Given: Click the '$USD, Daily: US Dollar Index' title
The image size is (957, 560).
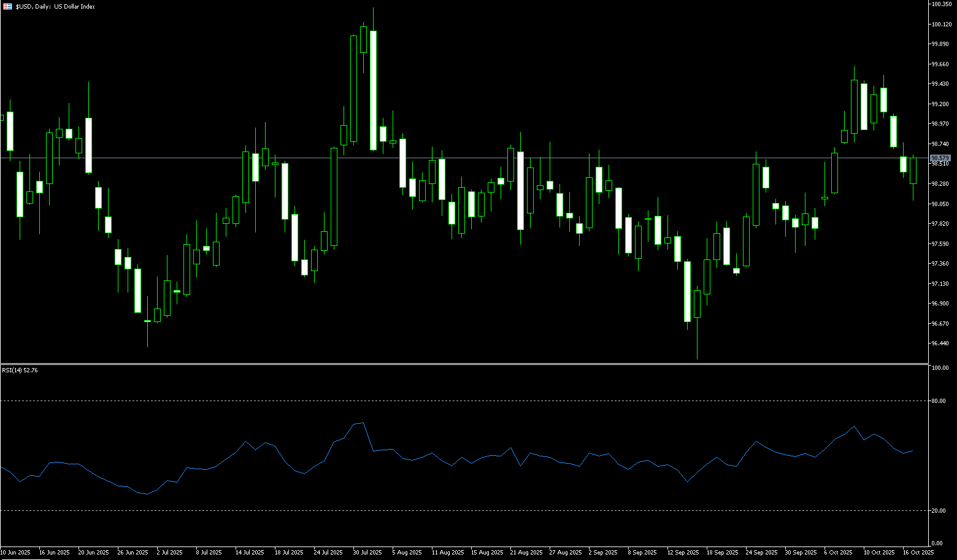Looking at the screenshot, I should coord(55,7).
